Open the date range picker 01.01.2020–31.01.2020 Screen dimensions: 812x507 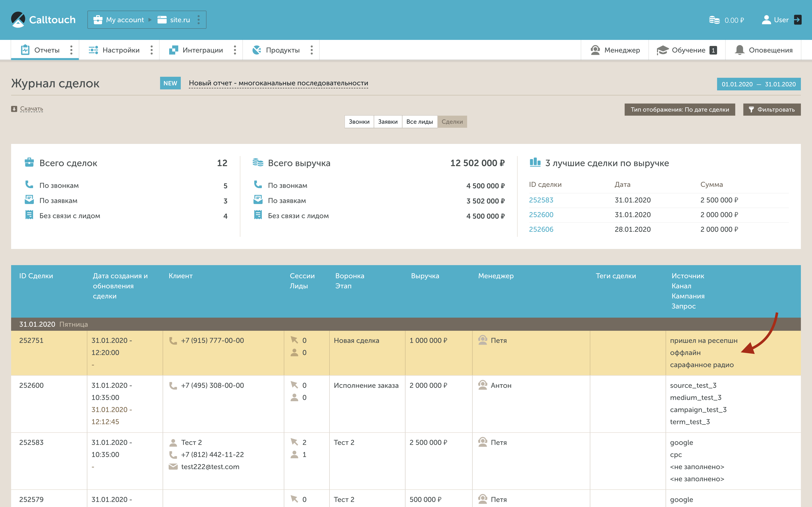click(x=759, y=84)
